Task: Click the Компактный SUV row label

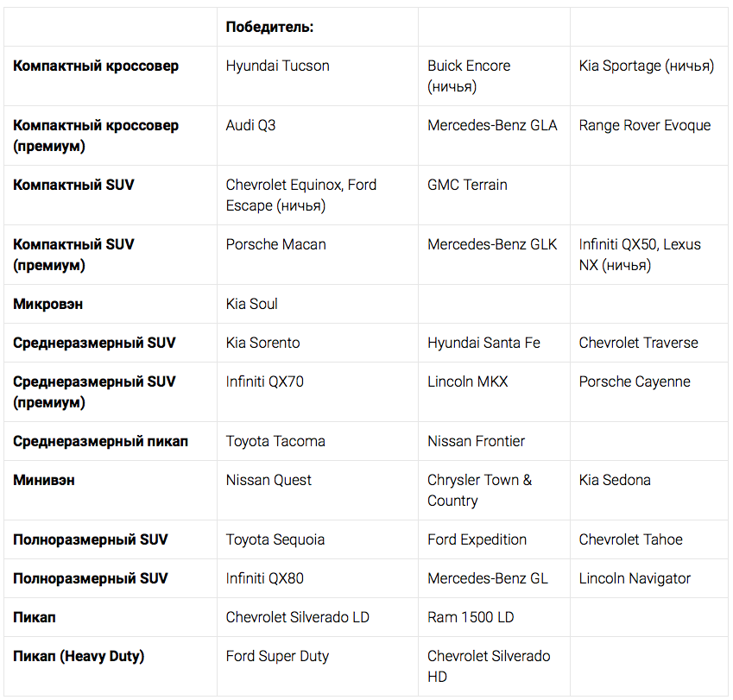Action: click(73, 185)
